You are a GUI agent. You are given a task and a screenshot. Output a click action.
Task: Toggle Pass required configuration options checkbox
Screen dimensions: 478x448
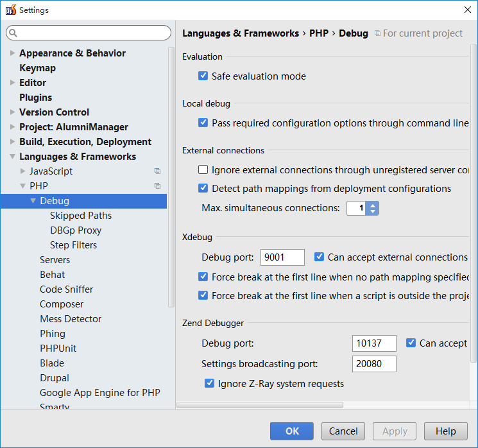pyautogui.click(x=203, y=123)
